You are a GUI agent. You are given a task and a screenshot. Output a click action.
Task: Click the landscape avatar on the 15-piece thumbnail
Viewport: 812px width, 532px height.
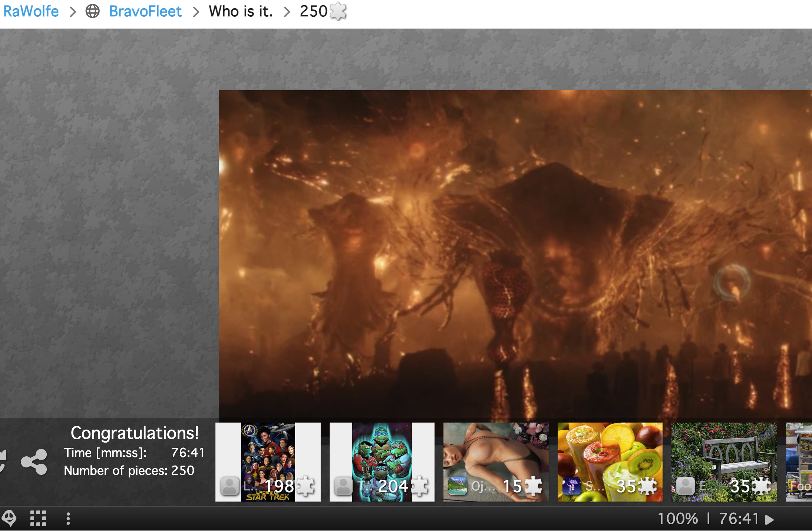pyautogui.click(x=458, y=486)
